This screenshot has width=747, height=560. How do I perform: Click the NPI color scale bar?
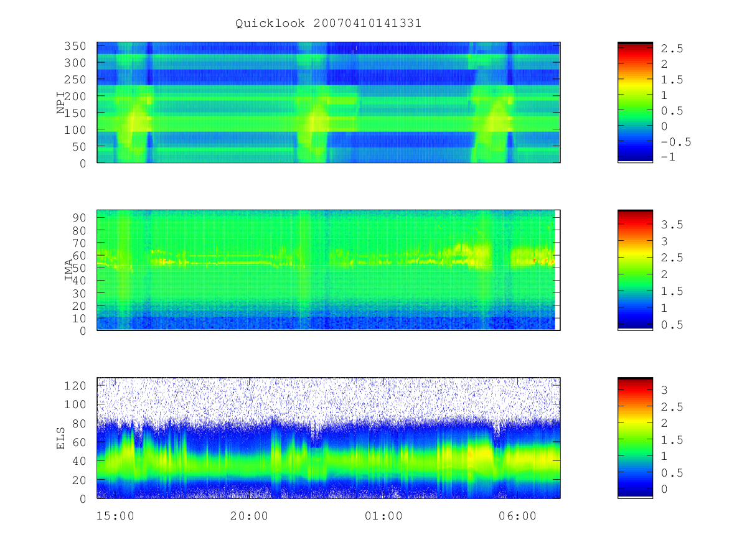coord(635,102)
